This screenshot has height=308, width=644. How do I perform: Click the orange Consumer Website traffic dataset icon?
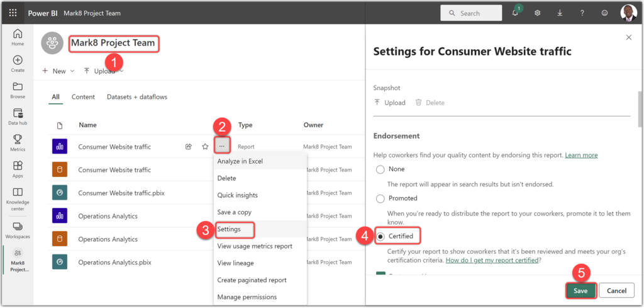click(x=60, y=169)
